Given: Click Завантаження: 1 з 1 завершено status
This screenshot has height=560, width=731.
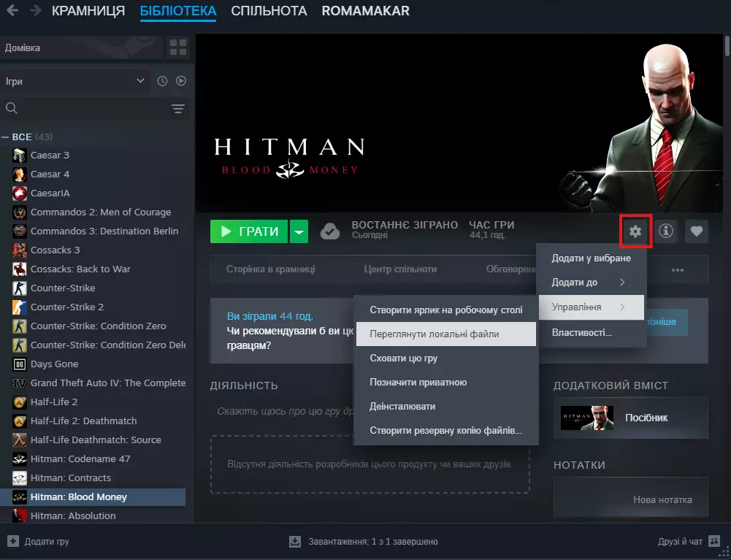Looking at the screenshot, I should click(372, 541).
